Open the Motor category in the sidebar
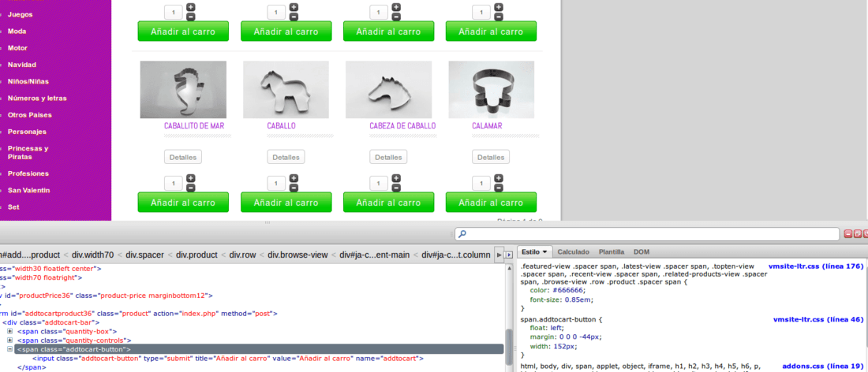This screenshot has width=868, height=372. point(17,48)
